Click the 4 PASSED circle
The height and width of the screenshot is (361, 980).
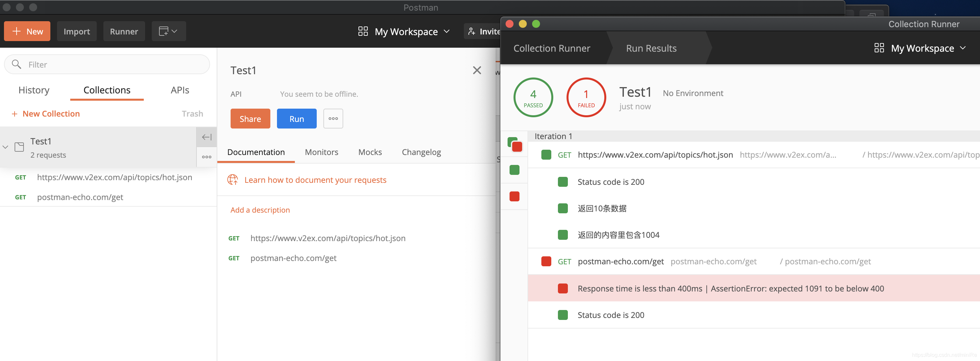[x=533, y=97]
